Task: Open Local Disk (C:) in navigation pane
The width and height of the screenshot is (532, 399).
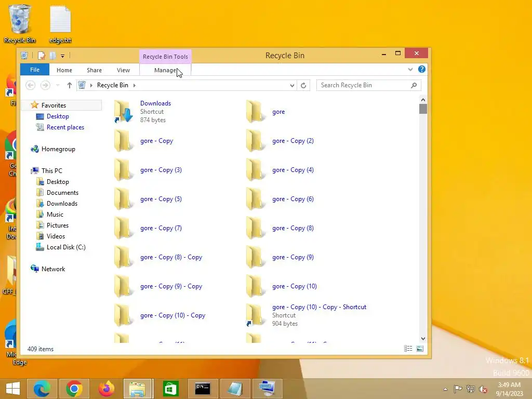Action: pyautogui.click(x=66, y=247)
